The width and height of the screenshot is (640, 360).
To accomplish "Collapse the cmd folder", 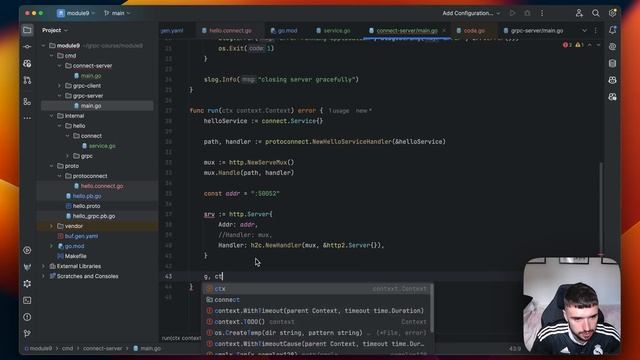I will pyautogui.click(x=51, y=56).
